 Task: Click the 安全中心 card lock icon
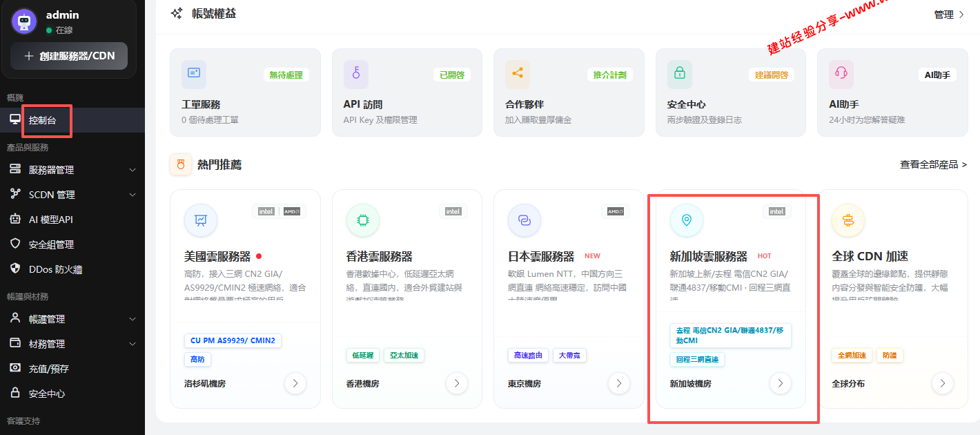[680, 73]
